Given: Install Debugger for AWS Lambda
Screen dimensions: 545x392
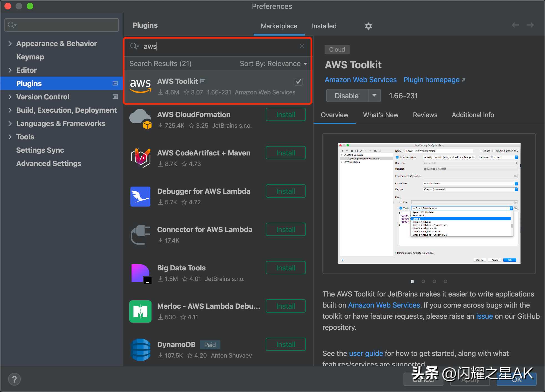Looking at the screenshot, I should (286, 191).
